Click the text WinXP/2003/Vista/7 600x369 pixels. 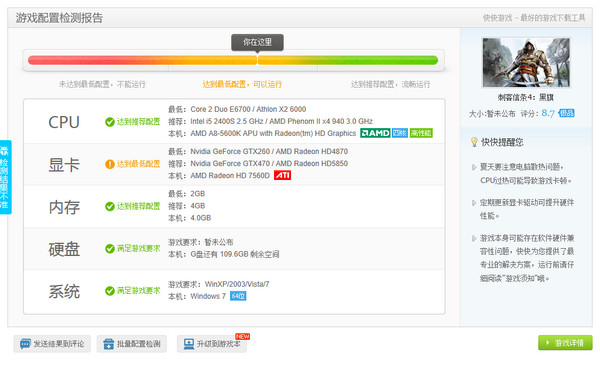237,284
